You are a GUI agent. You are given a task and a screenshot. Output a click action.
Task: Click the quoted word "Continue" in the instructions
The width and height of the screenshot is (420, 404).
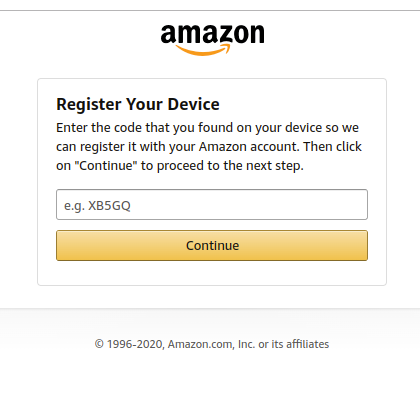point(106,166)
